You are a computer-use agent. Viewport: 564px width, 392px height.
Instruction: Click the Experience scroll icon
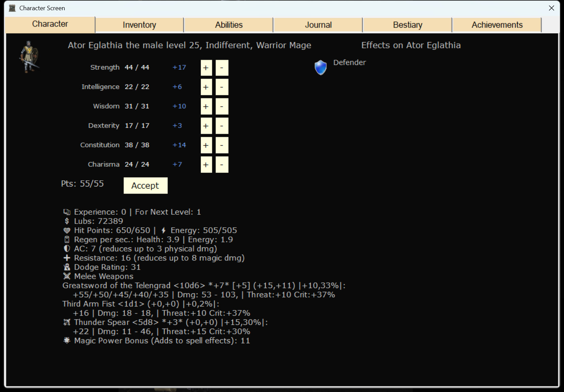[67, 212]
